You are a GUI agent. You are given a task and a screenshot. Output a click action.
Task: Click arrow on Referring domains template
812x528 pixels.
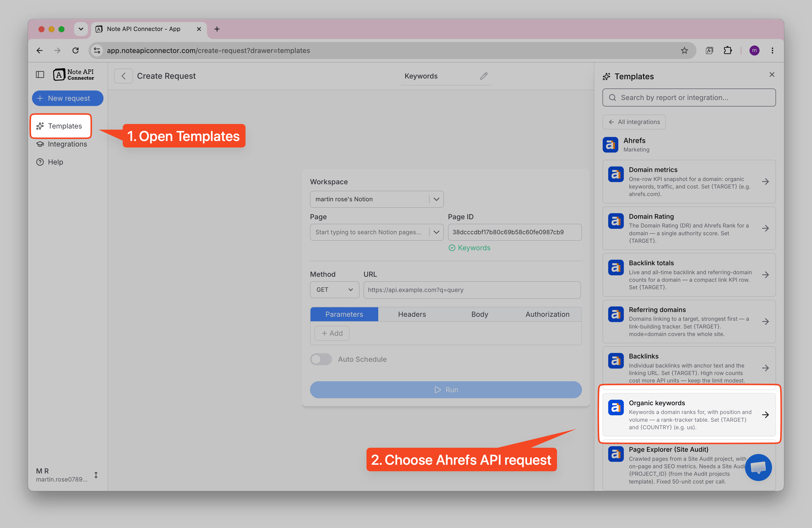pyautogui.click(x=765, y=321)
